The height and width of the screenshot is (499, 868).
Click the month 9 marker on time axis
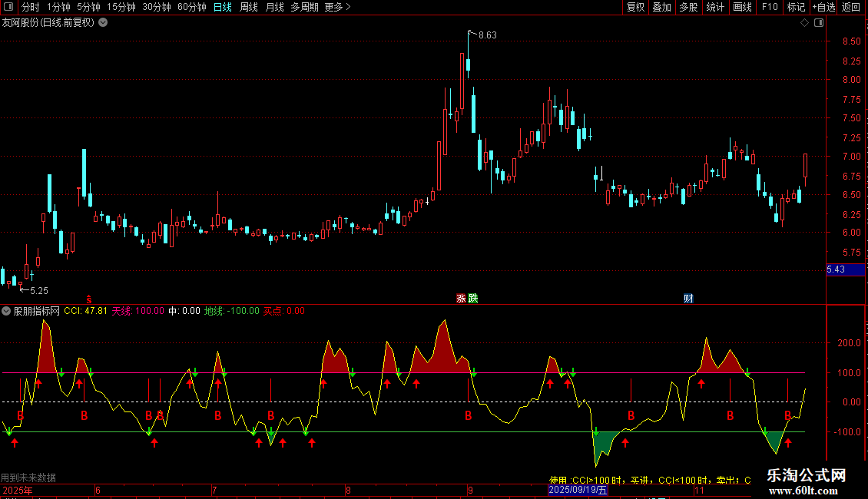point(470,490)
